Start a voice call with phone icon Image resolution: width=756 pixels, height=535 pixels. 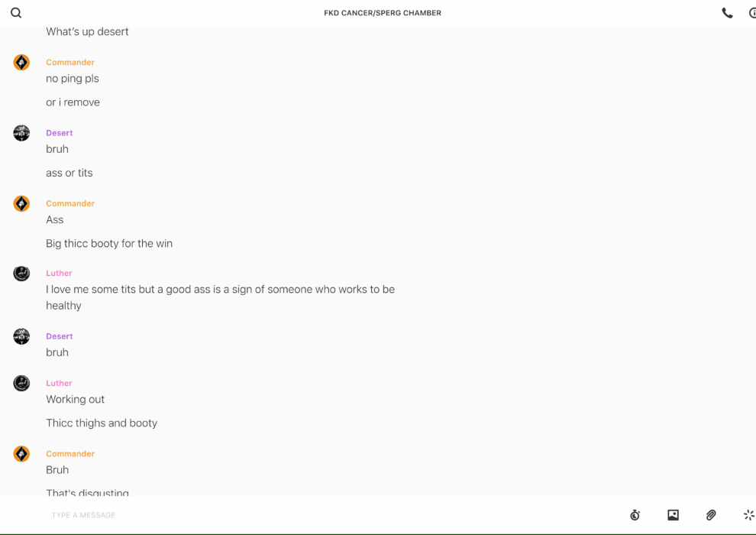point(727,13)
